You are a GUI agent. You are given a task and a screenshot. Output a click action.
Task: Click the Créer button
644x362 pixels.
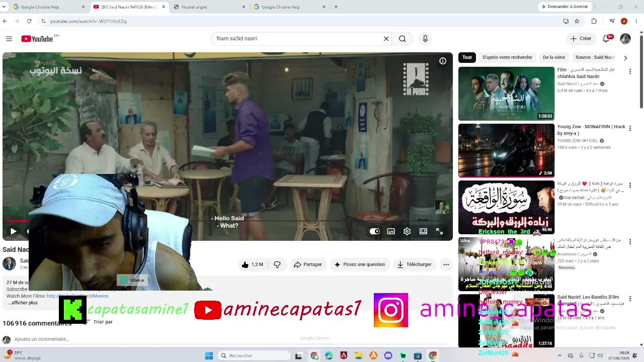coord(581,39)
